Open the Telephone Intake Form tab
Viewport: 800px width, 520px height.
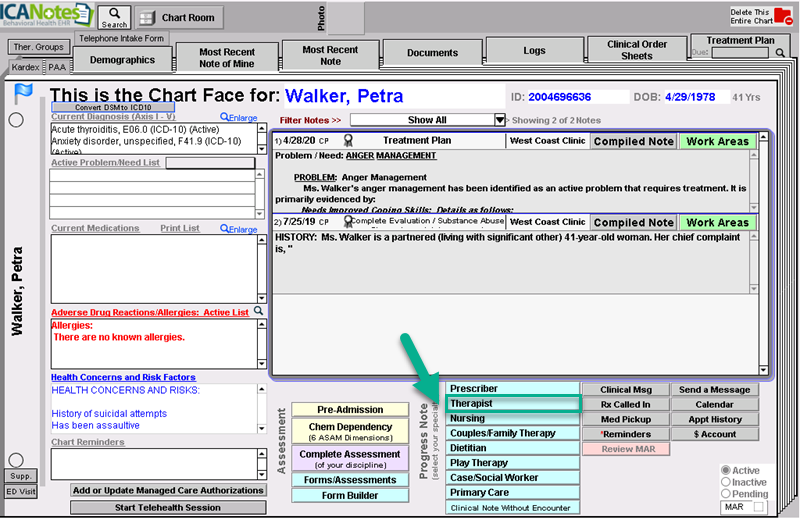[x=121, y=38]
